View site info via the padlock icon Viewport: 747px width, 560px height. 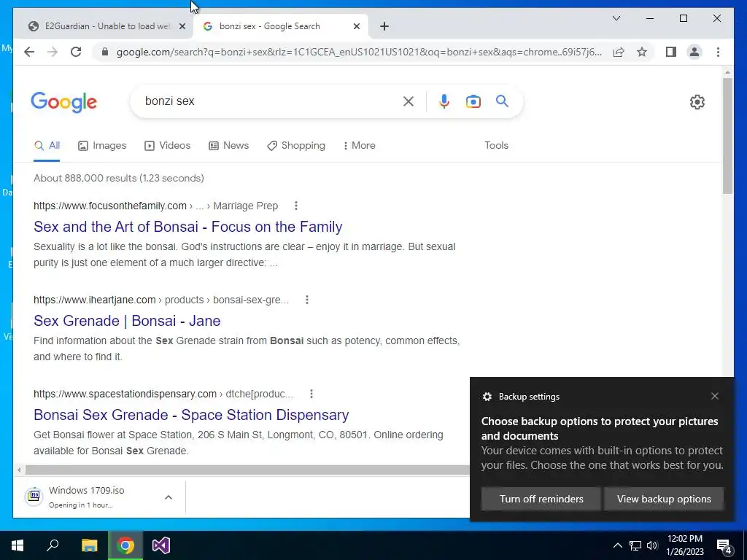(x=105, y=52)
